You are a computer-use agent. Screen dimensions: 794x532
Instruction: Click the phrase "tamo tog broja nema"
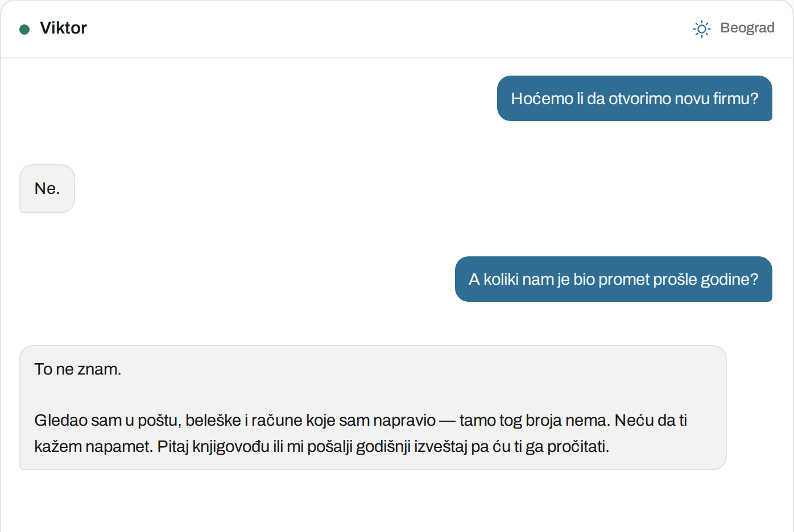(535, 421)
